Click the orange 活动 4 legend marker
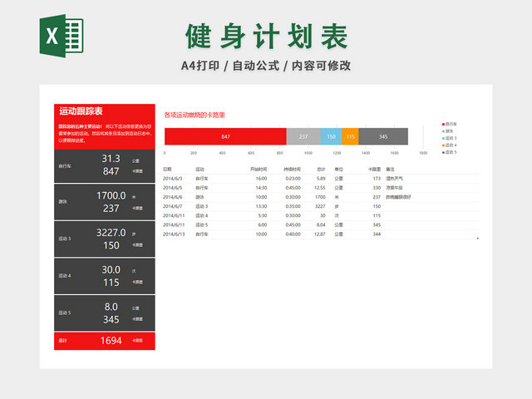 (443, 145)
